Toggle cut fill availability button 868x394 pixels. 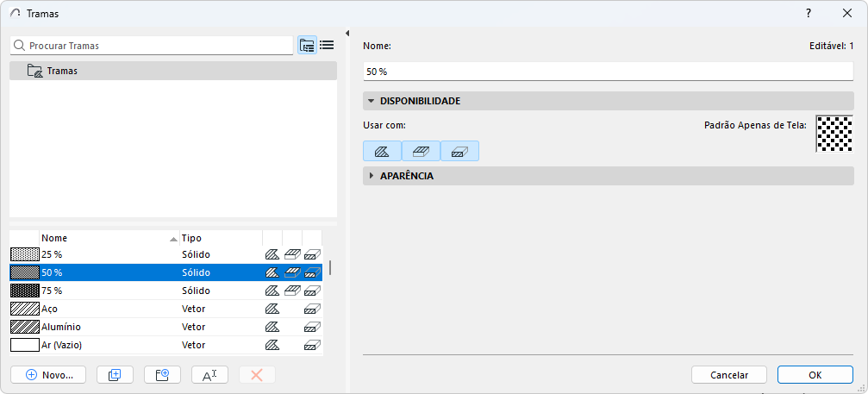tap(459, 151)
